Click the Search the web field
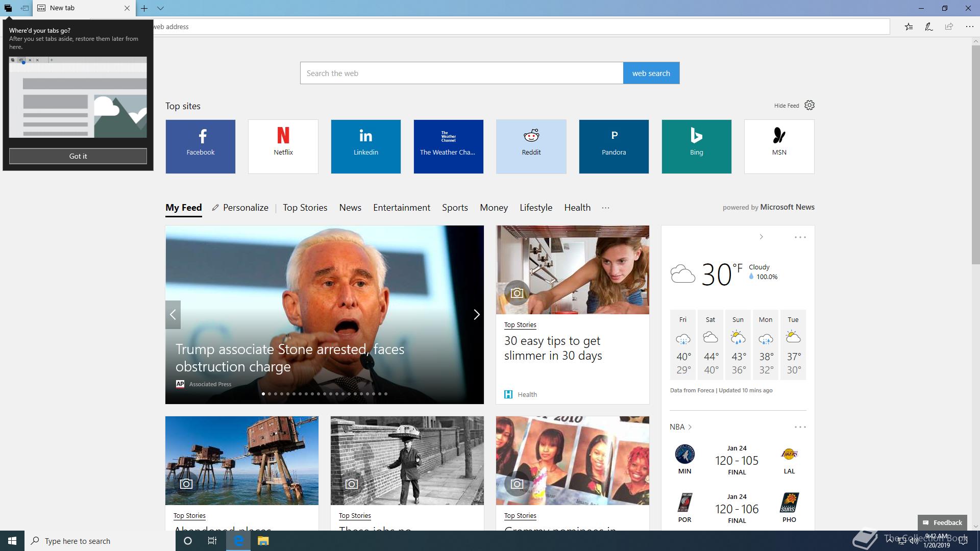This screenshot has height=551, width=980. pyautogui.click(x=461, y=73)
